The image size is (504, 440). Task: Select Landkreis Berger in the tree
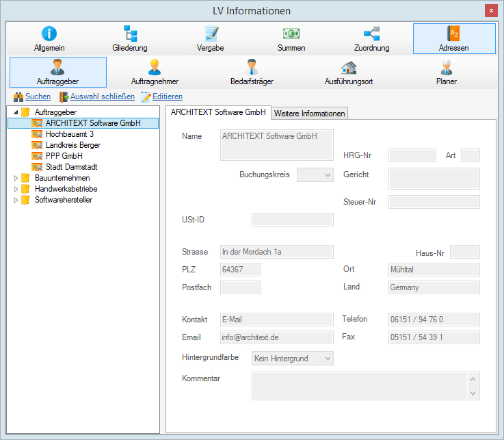73,145
